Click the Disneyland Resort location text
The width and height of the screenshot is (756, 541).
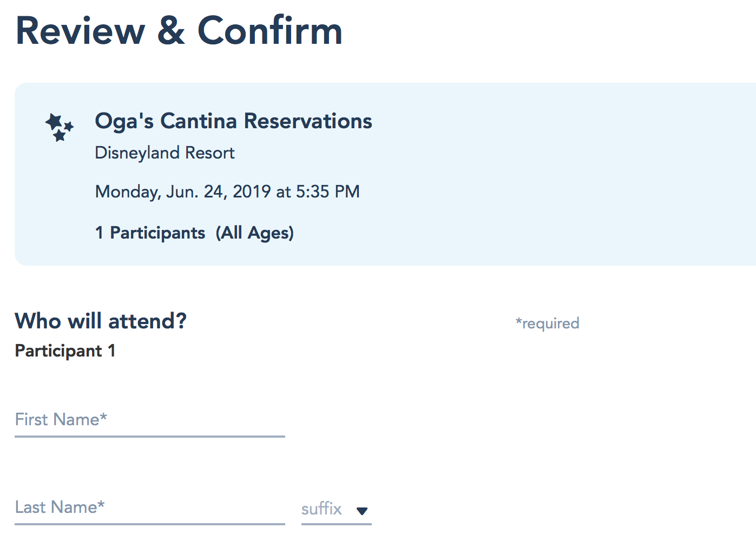(x=165, y=153)
